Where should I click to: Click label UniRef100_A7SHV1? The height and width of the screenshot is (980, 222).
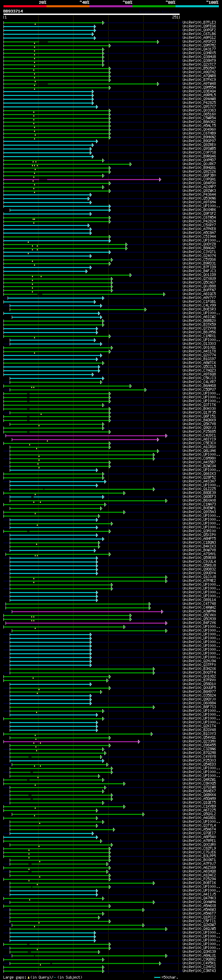click(x=199, y=554)
